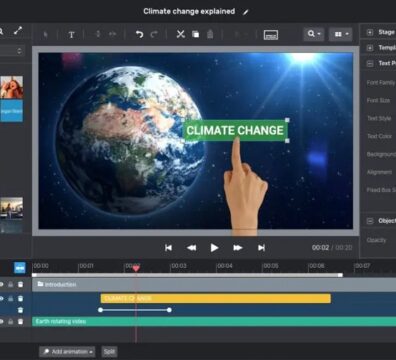The height and width of the screenshot is (360, 396).
Task: Click the animation bar left endpoint handle
Action: coord(100,310)
